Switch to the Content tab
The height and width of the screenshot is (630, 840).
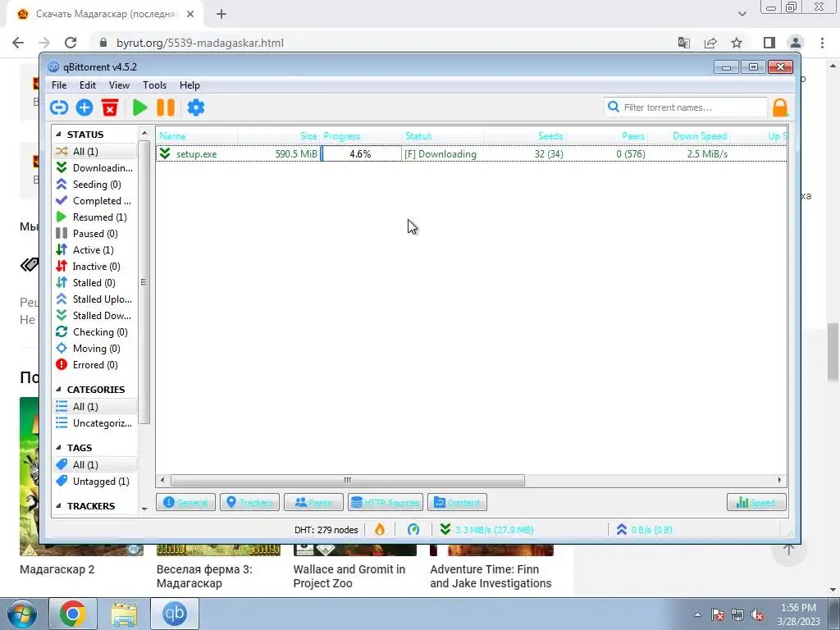[x=457, y=503]
